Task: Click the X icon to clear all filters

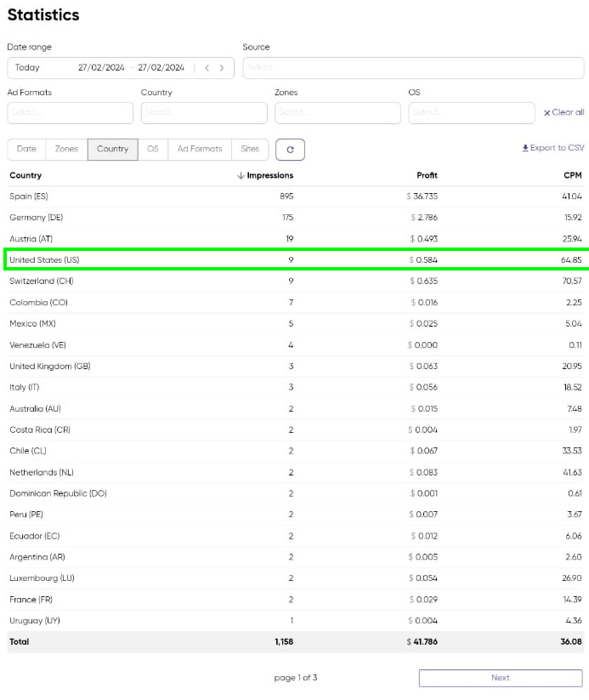Action: (x=547, y=113)
